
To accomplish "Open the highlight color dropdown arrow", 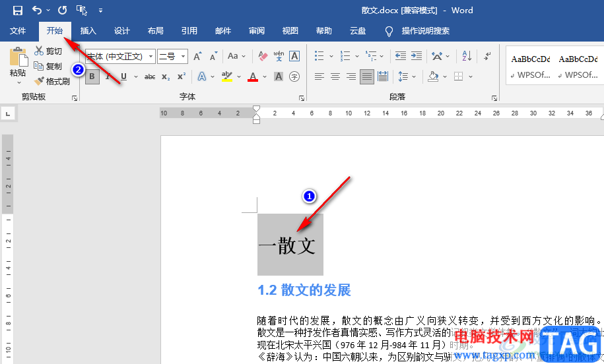I will tap(239, 77).
